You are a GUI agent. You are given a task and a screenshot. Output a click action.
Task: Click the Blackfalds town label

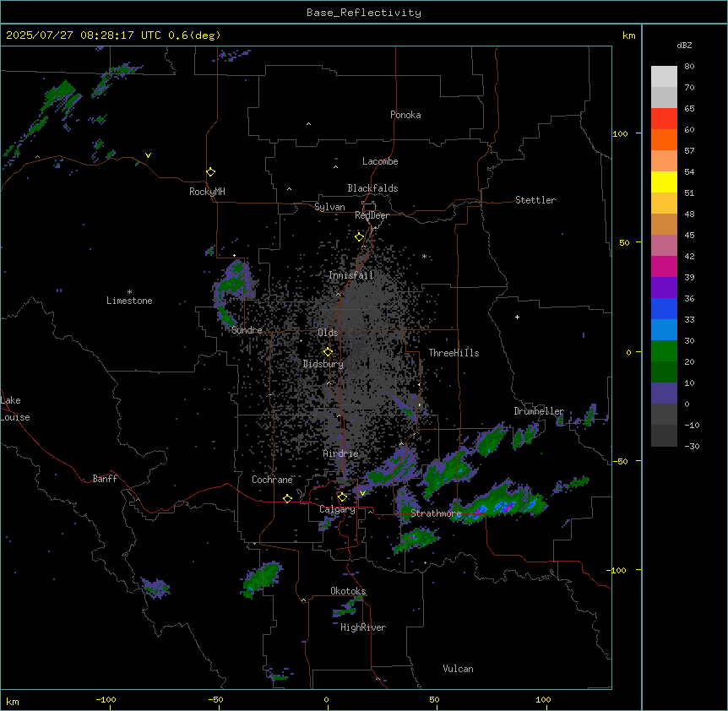[x=372, y=188]
